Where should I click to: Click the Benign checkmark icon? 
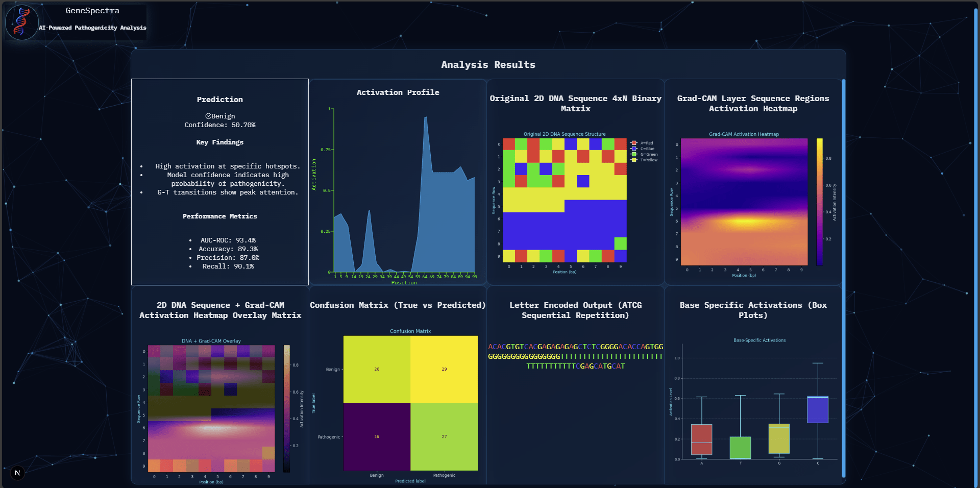208,116
